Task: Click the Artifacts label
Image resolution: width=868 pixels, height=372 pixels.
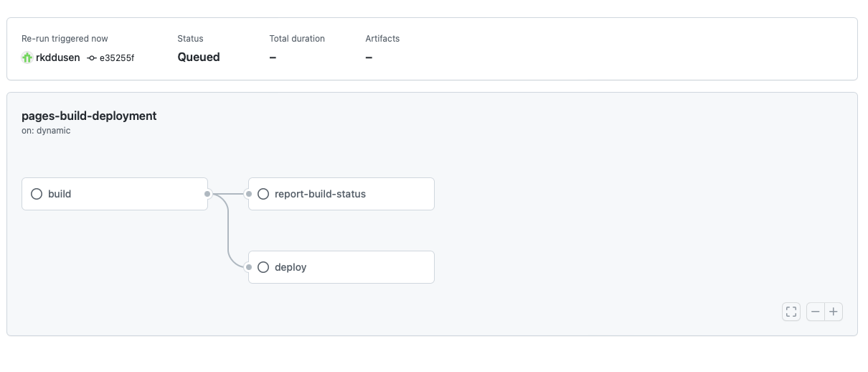Action: (x=382, y=39)
